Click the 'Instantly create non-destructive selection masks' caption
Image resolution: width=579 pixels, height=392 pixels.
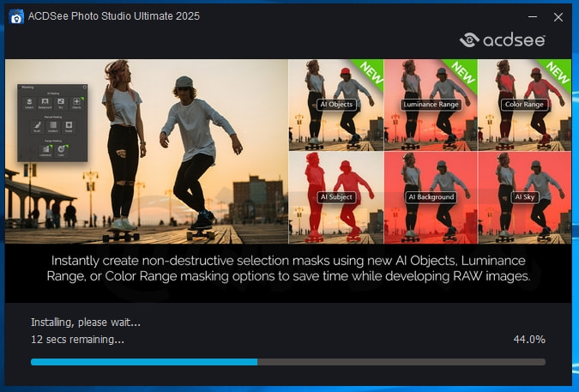coord(288,268)
